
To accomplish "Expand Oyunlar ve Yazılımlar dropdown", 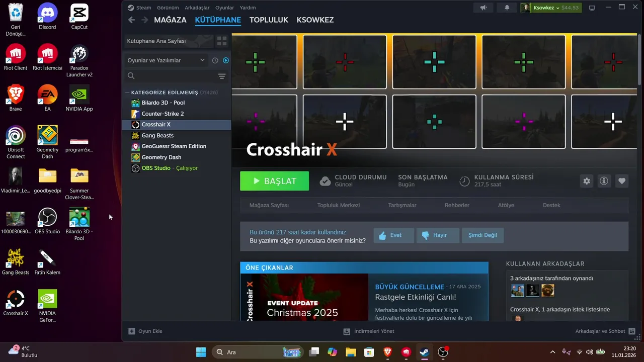I will [167, 60].
